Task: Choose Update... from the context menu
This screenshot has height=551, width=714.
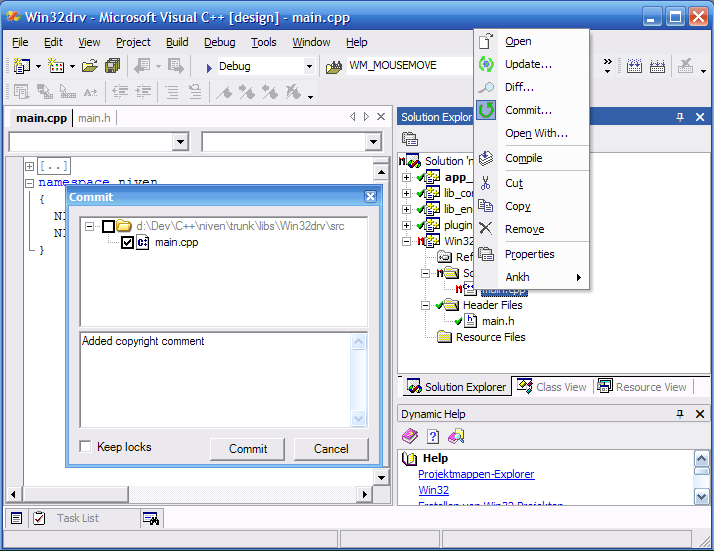Action: click(x=532, y=64)
